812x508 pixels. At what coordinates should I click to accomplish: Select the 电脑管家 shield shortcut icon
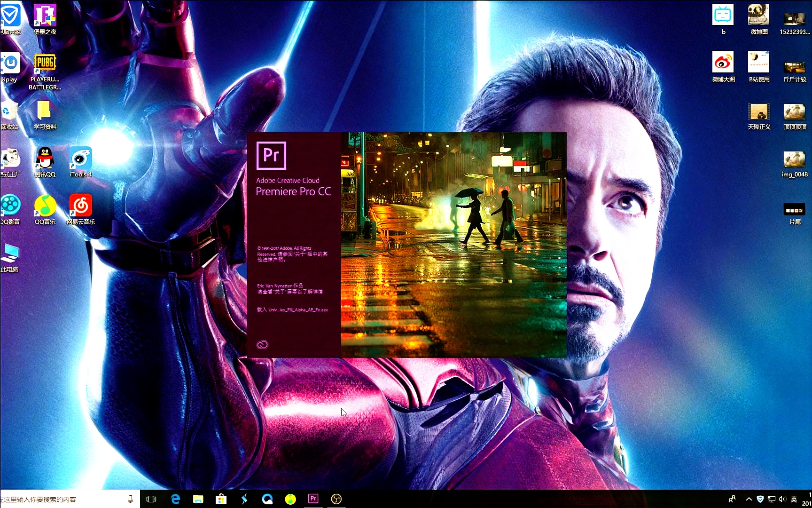coord(10,19)
